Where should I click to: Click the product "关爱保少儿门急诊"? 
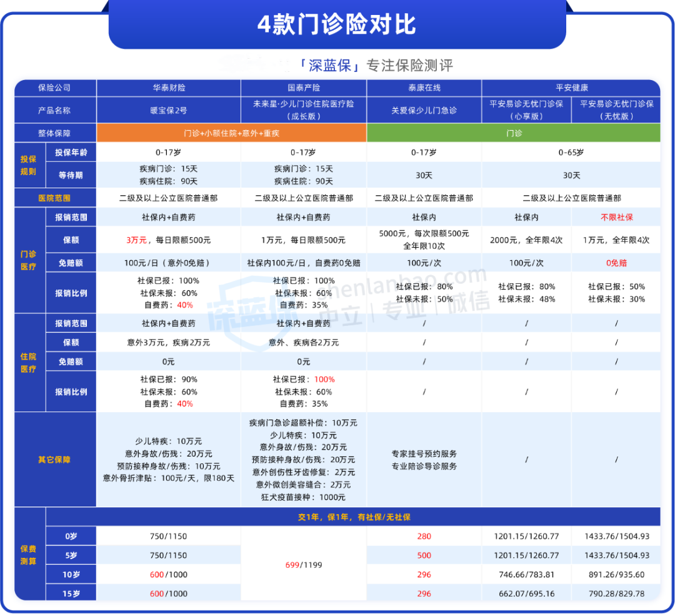click(424, 110)
